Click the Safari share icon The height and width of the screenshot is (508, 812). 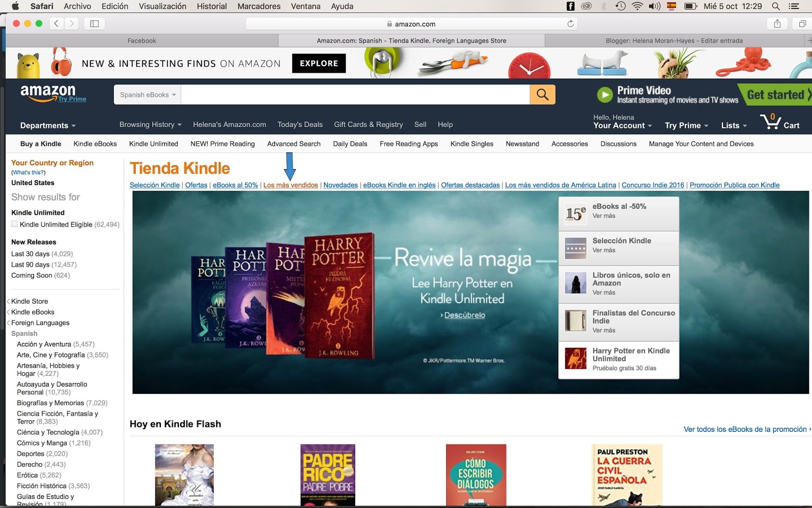pos(777,23)
